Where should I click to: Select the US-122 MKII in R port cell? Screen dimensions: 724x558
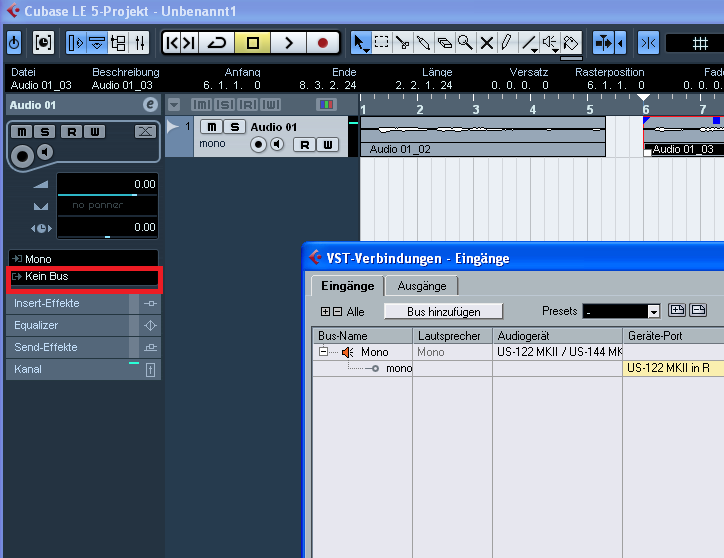pyautogui.click(x=673, y=368)
